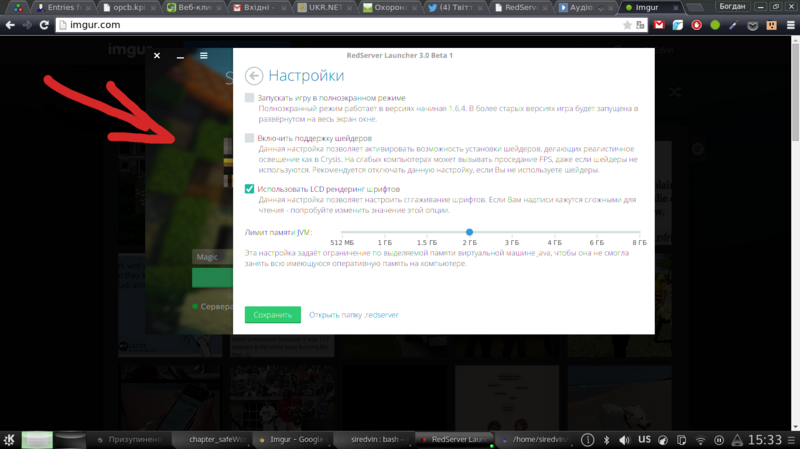This screenshot has height=449, width=800.
Task: Click the Pocket extension icon
Action: coord(753,25)
